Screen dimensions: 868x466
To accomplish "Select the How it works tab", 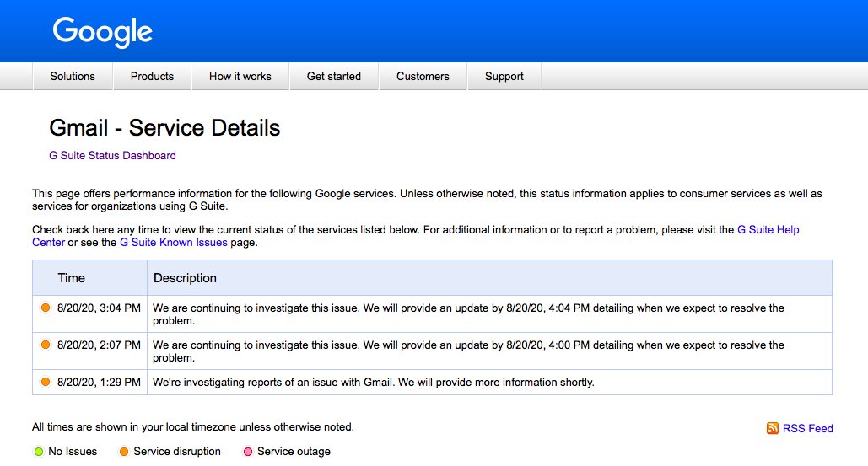I will 240,76.
